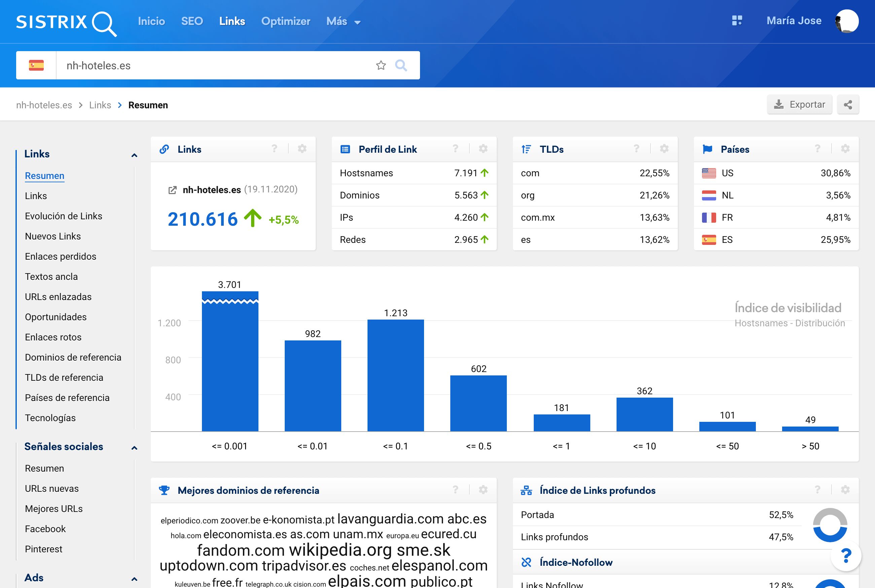Open the Optimizer navigation tab
Image resolution: width=875 pixels, height=588 pixels.
pyautogui.click(x=285, y=22)
